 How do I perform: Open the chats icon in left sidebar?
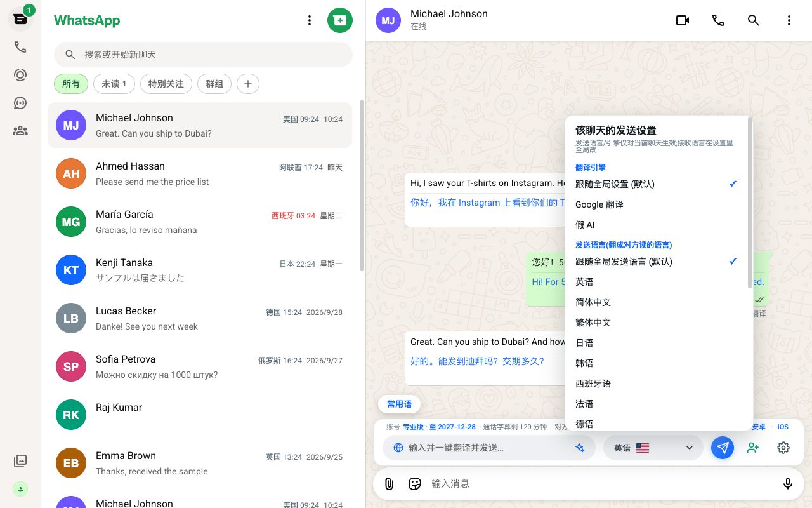(20, 19)
